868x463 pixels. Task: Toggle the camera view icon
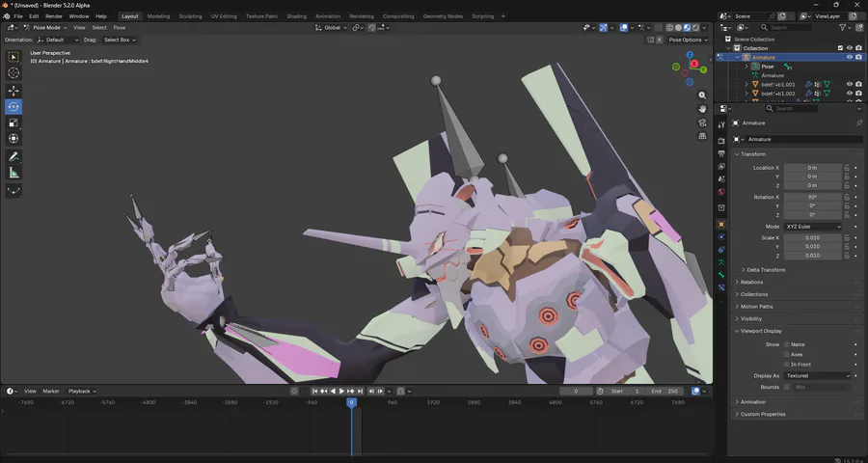coord(702,123)
